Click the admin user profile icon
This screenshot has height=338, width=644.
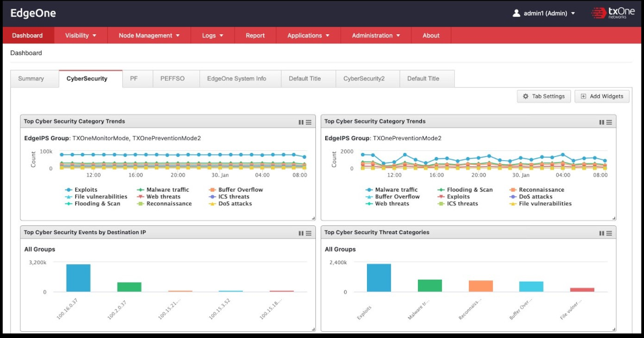point(517,13)
